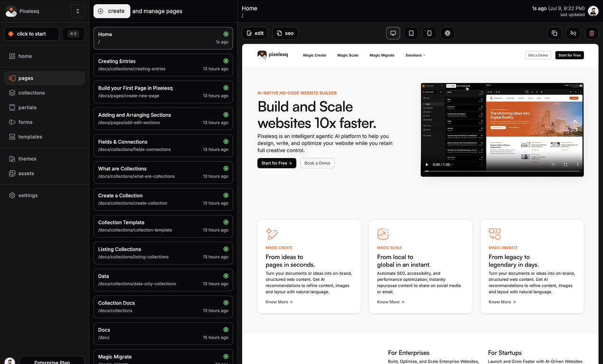Open forms in sidebar
Image resolution: width=603 pixels, height=364 pixels.
45,122
